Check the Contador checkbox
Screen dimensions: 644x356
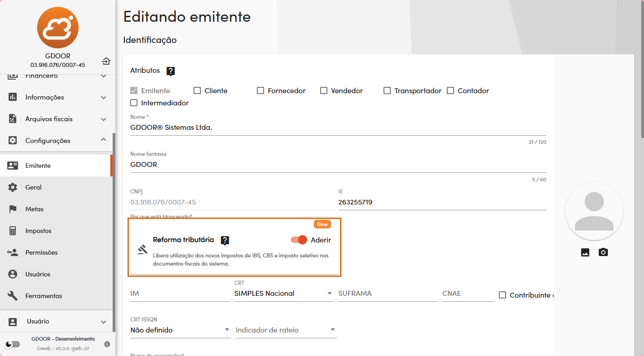click(x=450, y=90)
